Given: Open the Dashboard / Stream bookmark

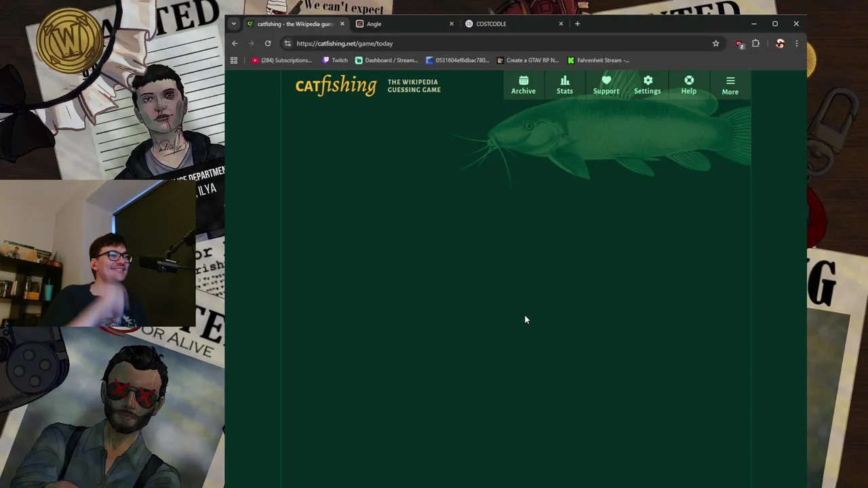Looking at the screenshot, I should 387,60.
